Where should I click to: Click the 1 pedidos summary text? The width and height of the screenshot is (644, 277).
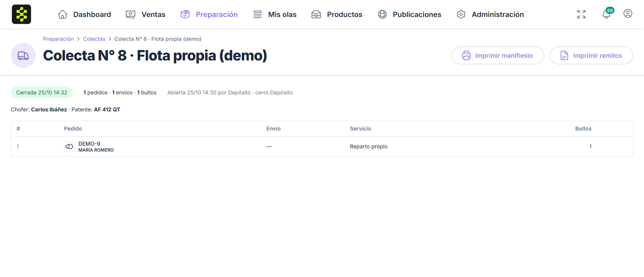point(95,93)
